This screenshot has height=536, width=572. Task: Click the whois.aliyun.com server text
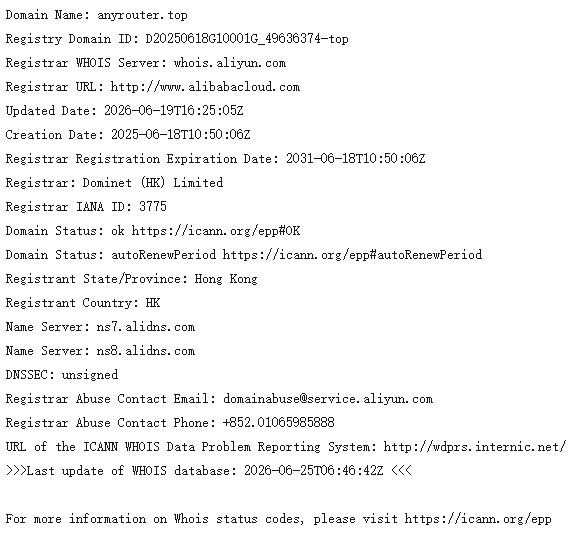click(x=229, y=63)
